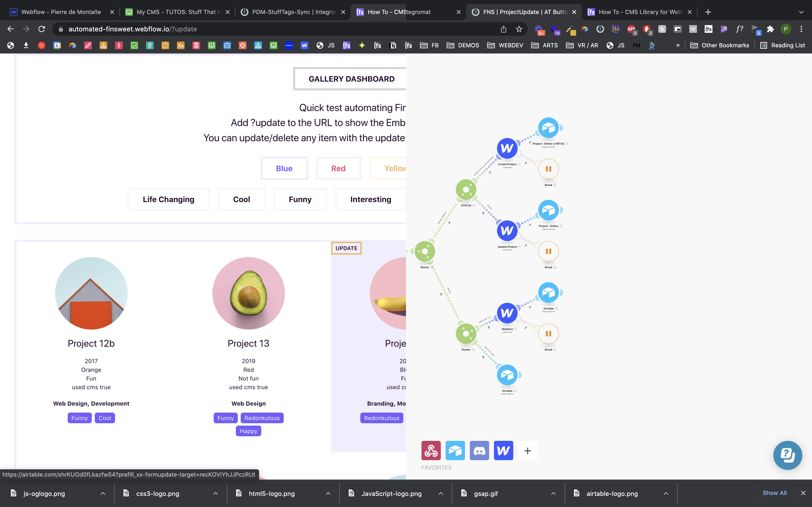Screen dimensions: 812x507
Task: Click the Discord favorite app icon
Action: (479, 450)
